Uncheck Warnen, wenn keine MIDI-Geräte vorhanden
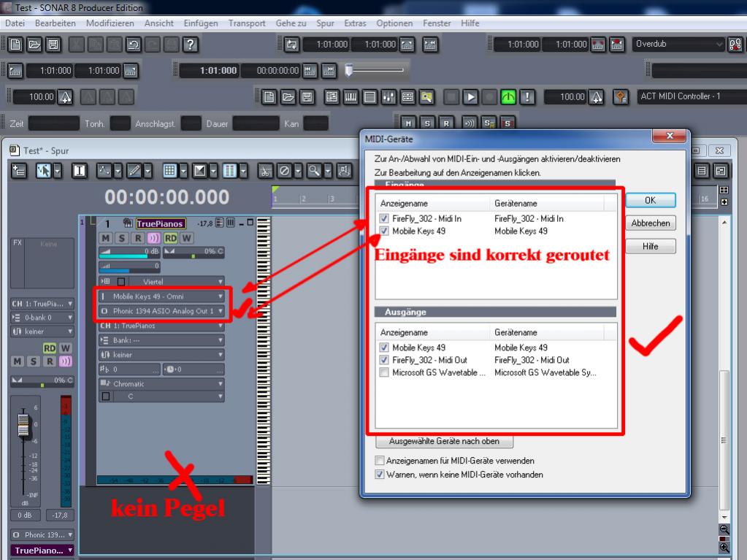Viewport: 747px width, 560px height. coord(380,475)
